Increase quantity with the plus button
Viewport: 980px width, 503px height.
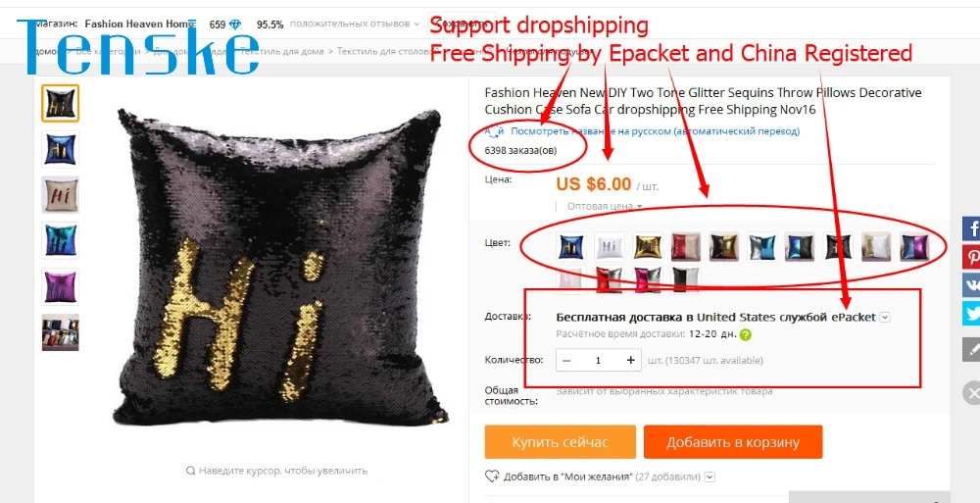point(630,360)
